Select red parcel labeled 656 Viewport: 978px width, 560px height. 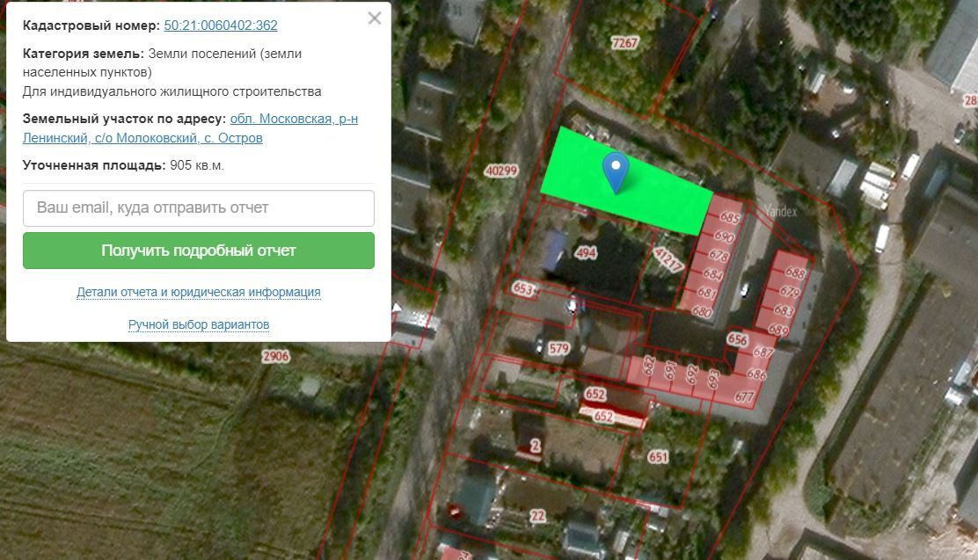point(737,340)
